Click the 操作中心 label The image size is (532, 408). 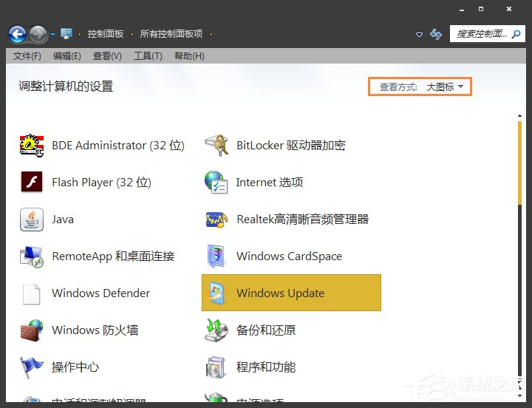[75, 367]
